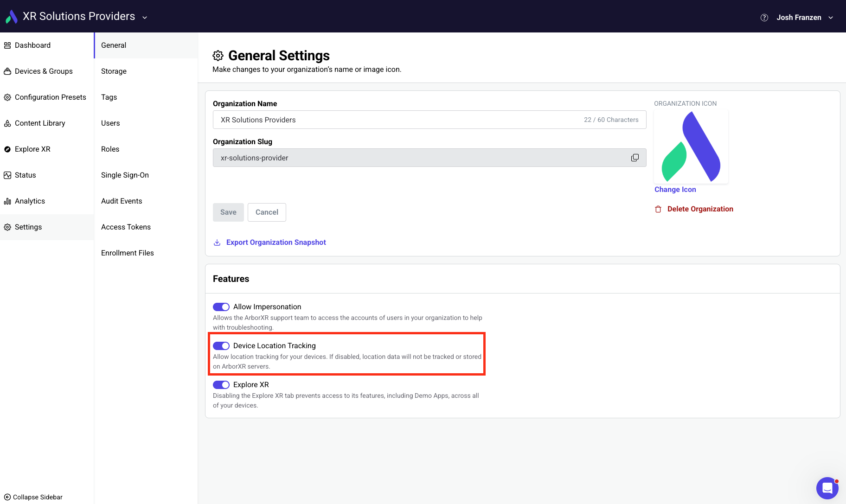
Task: Click the download icon beside Export Snapshot
Action: (217, 242)
